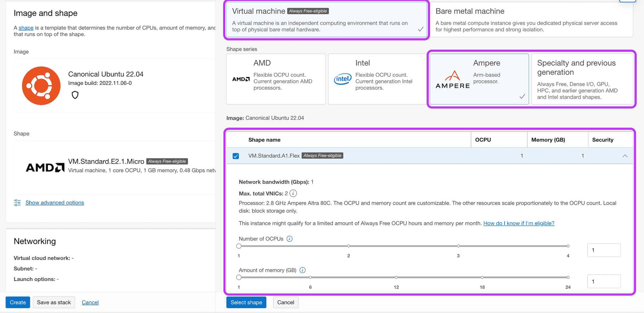This screenshot has width=644, height=313.
Task: Click the Amount of memory input field
Action: pyautogui.click(x=604, y=281)
